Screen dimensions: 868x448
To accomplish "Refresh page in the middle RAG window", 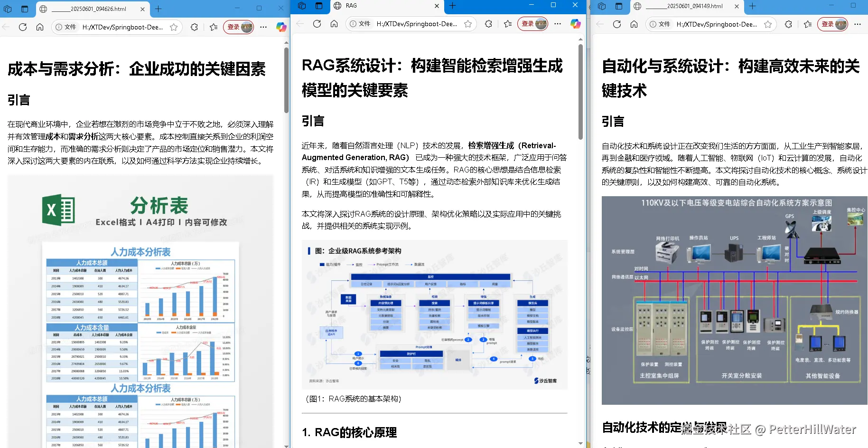I will coord(317,24).
